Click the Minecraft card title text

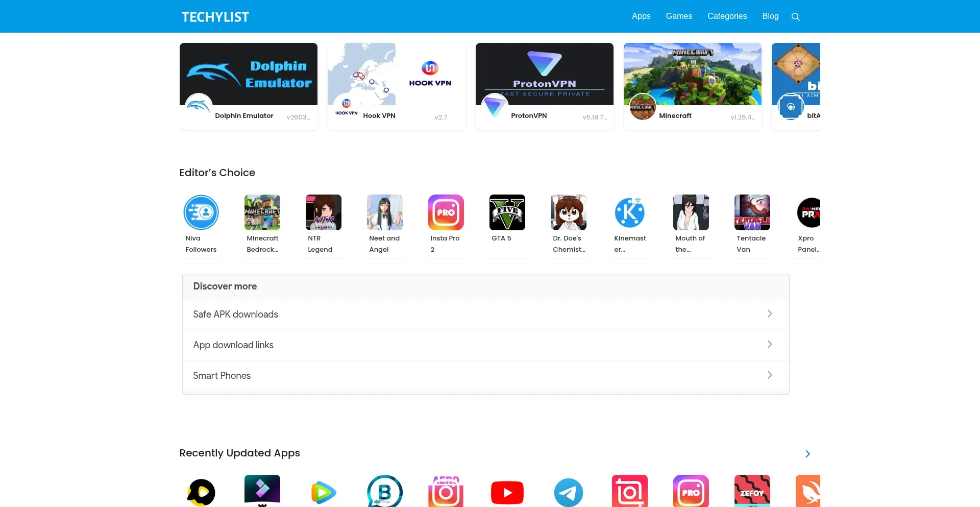(x=675, y=116)
